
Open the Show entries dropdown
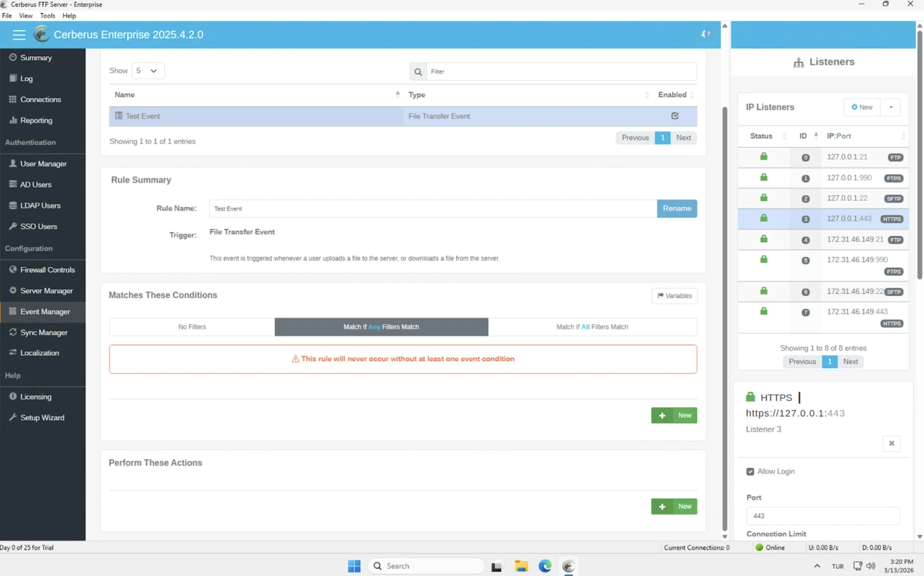pyautogui.click(x=148, y=71)
